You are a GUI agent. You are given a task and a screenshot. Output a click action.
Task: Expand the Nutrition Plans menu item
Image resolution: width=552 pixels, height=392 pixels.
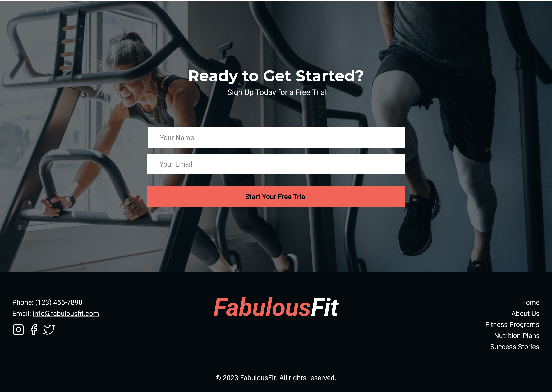pos(516,335)
